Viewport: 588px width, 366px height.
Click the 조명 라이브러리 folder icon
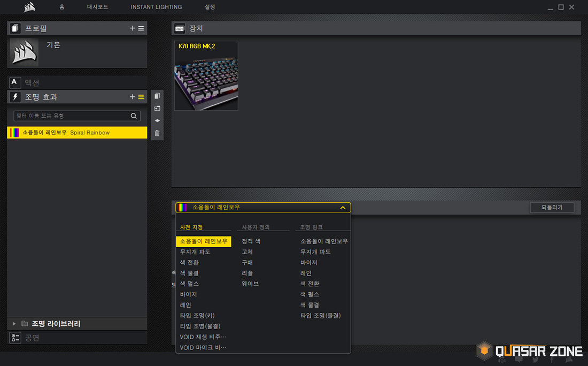point(25,324)
